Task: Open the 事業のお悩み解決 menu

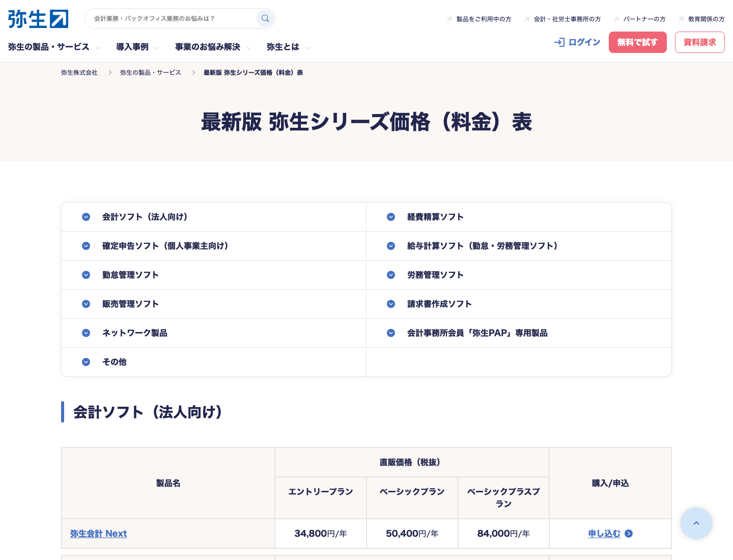Action: (x=208, y=47)
